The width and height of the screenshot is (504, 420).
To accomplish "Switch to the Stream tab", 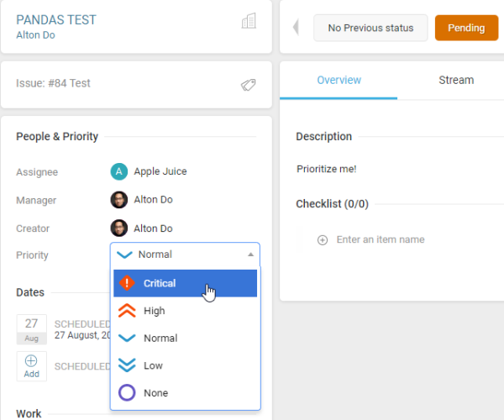I will [456, 81].
